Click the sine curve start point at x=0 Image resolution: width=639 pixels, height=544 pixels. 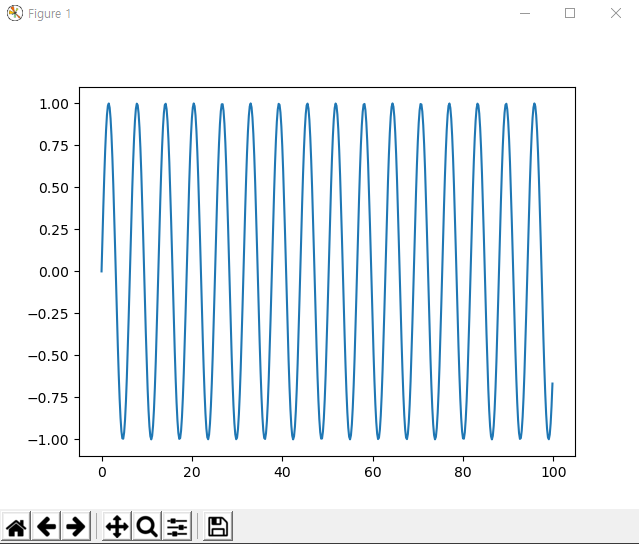pyautogui.click(x=102, y=271)
